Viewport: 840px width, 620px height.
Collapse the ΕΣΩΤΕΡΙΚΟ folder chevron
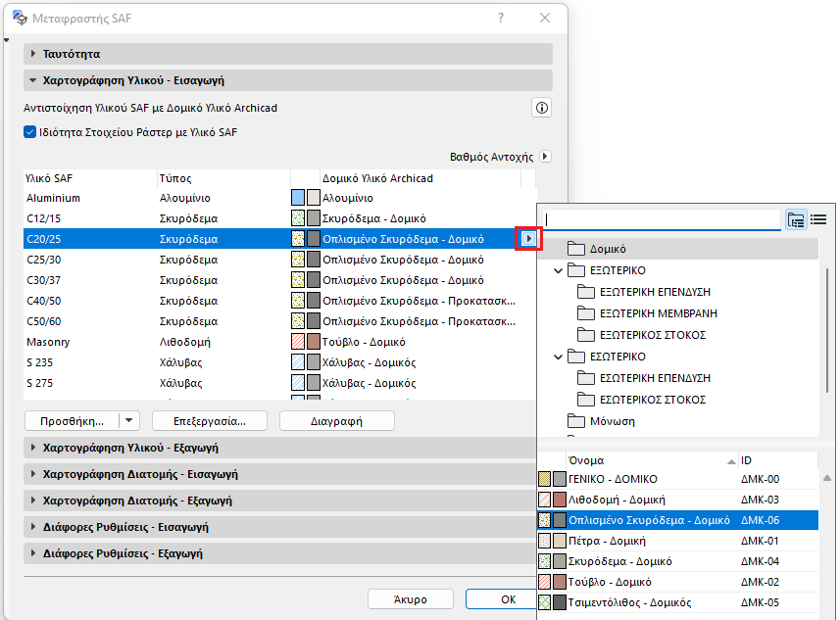[x=558, y=357]
